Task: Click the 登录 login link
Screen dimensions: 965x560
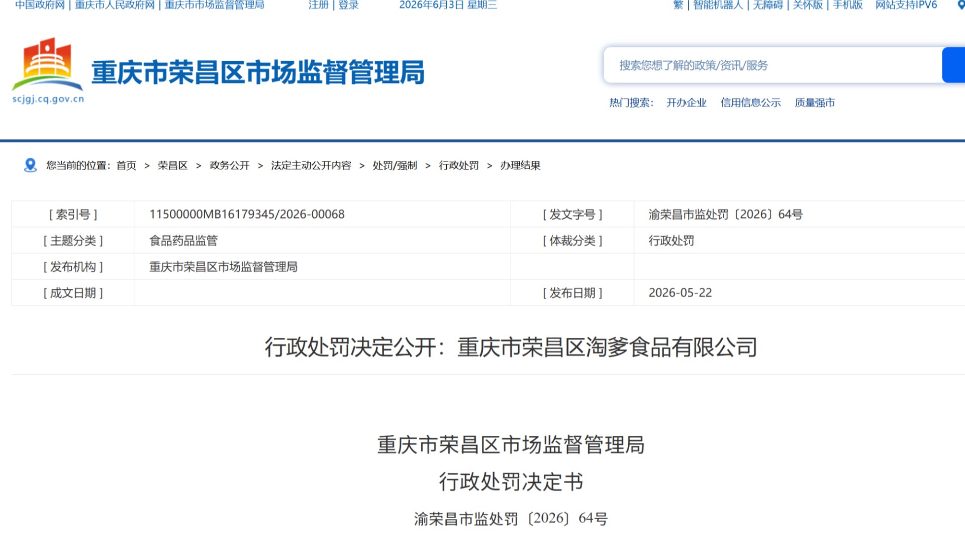Action: click(x=348, y=5)
